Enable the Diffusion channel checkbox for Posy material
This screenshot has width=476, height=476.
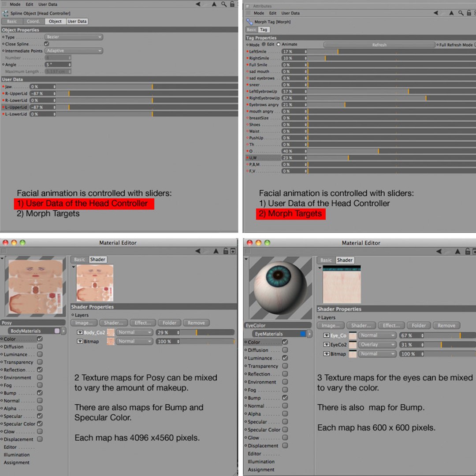tap(40, 346)
